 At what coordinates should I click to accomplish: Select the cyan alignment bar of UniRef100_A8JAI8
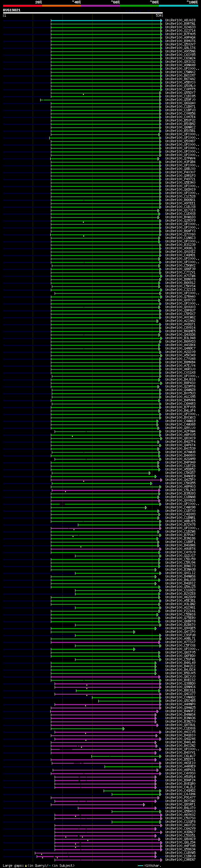[106, 20]
